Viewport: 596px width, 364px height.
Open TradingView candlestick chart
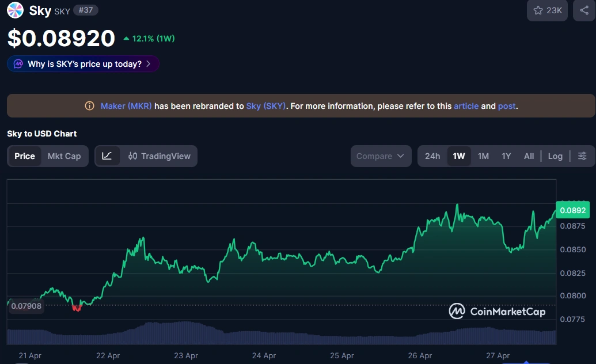coord(159,156)
